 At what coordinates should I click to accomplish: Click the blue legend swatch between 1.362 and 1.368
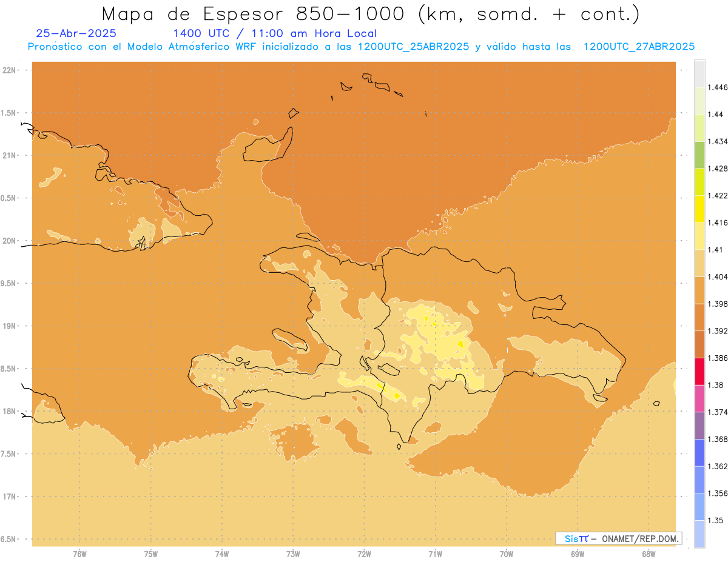point(699,452)
